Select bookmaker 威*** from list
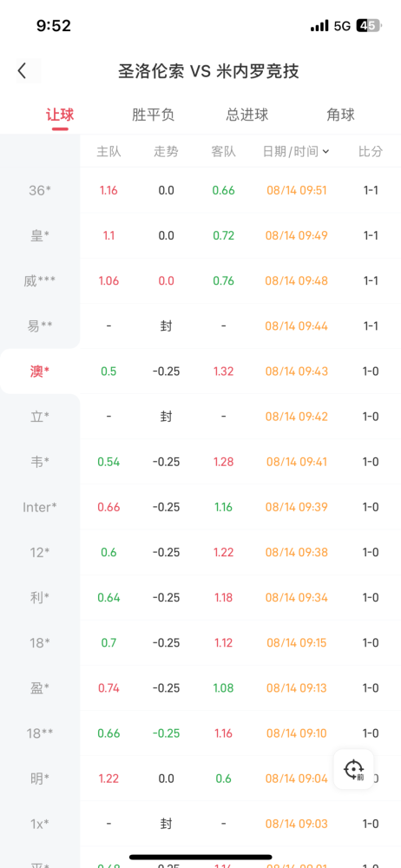The width and height of the screenshot is (401, 868). tap(40, 281)
